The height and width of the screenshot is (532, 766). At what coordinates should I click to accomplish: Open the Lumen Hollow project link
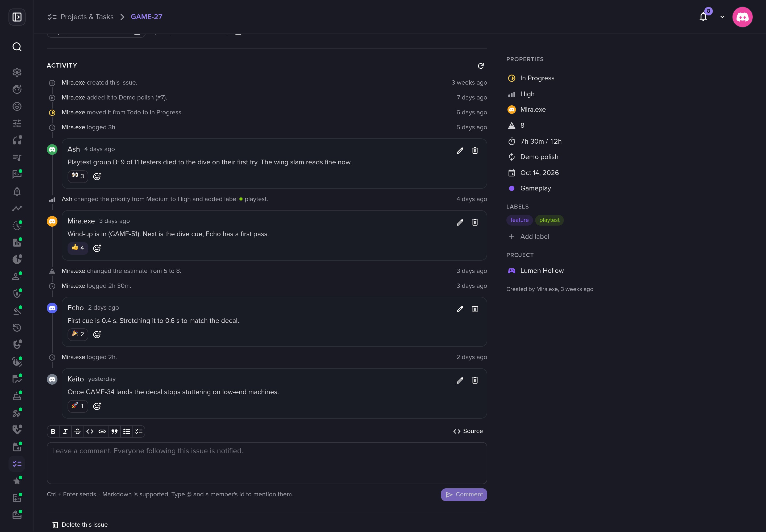click(536, 271)
